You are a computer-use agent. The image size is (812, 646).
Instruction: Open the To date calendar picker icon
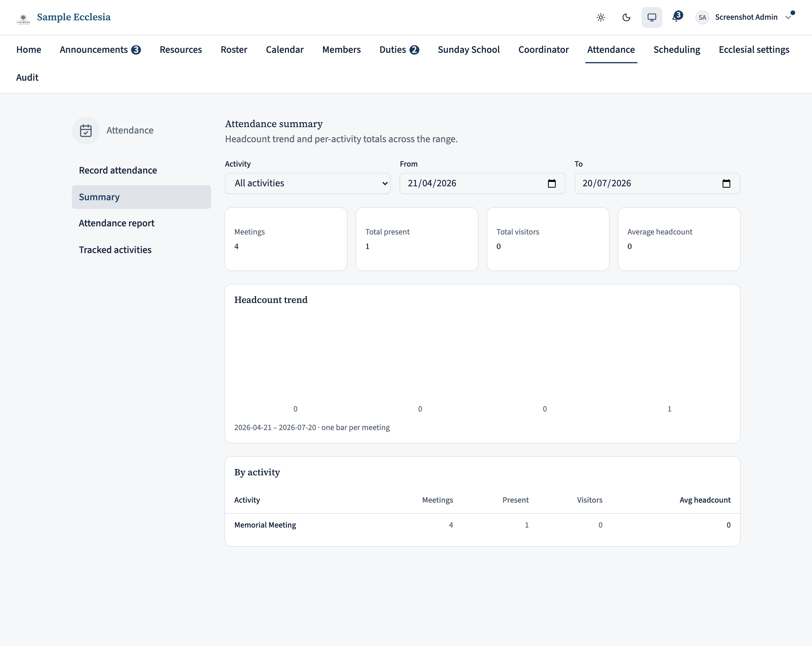726,183
